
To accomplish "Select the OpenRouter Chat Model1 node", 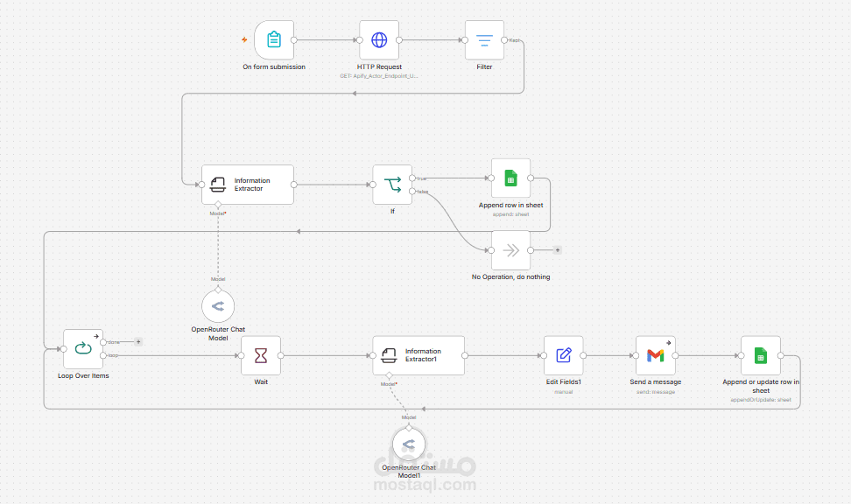I will tap(409, 444).
